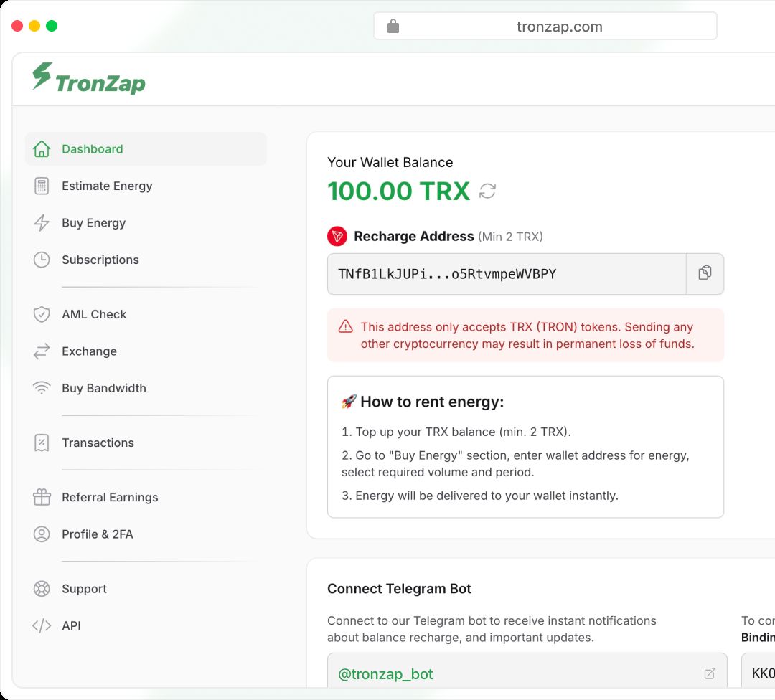This screenshot has height=700, width=775.
Task: Click the Support lifebuoy icon
Action: point(42,588)
